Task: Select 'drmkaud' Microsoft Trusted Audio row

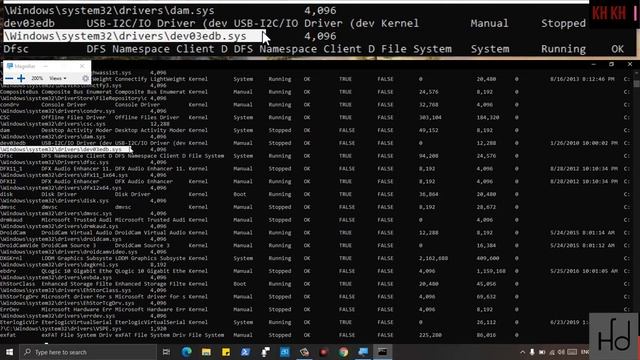Action: click(x=314, y=220)
